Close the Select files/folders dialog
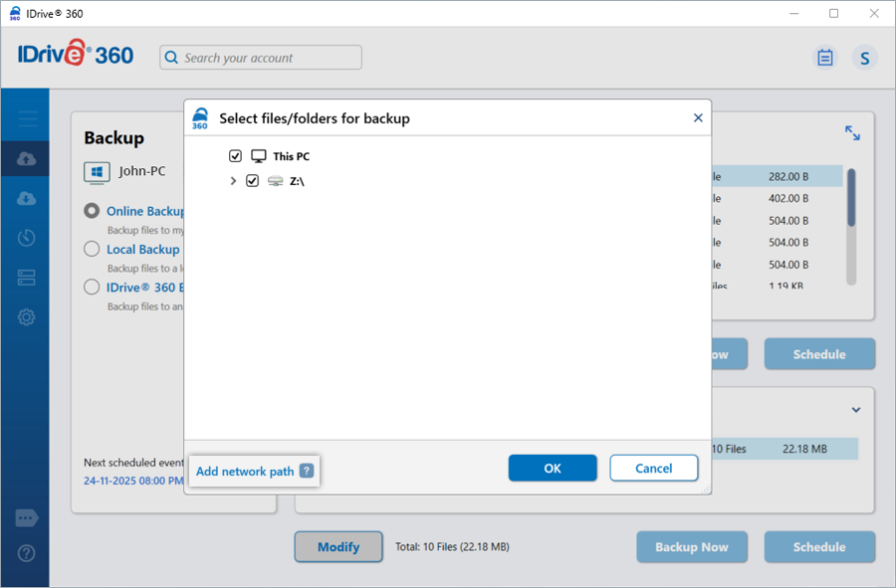896x588 pixels. coord(698,117)
